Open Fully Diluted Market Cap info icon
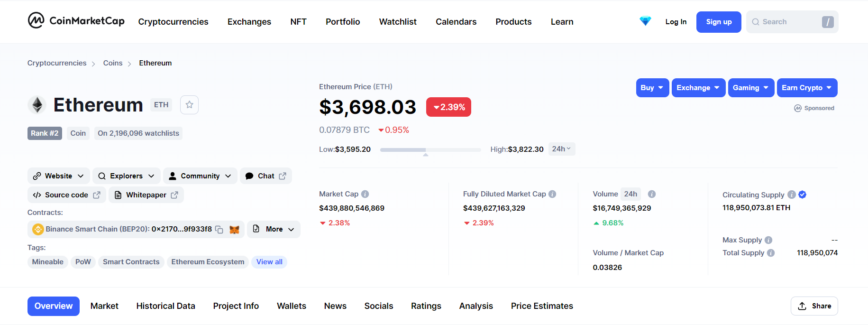 click(552, 194)
